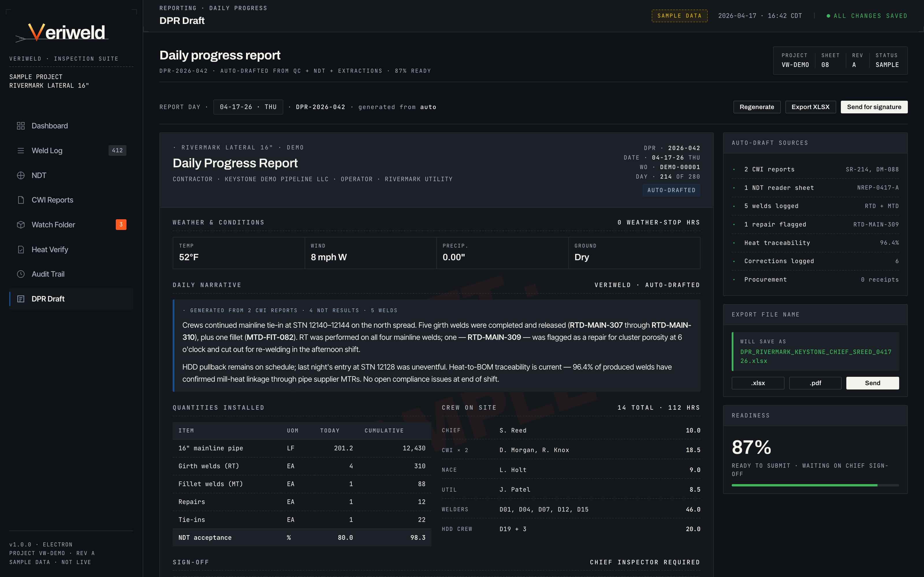The height and width of the screenshot is (577, 924).
Task: Toggle the .xlsx export format
Action: (x=758, y=383)
